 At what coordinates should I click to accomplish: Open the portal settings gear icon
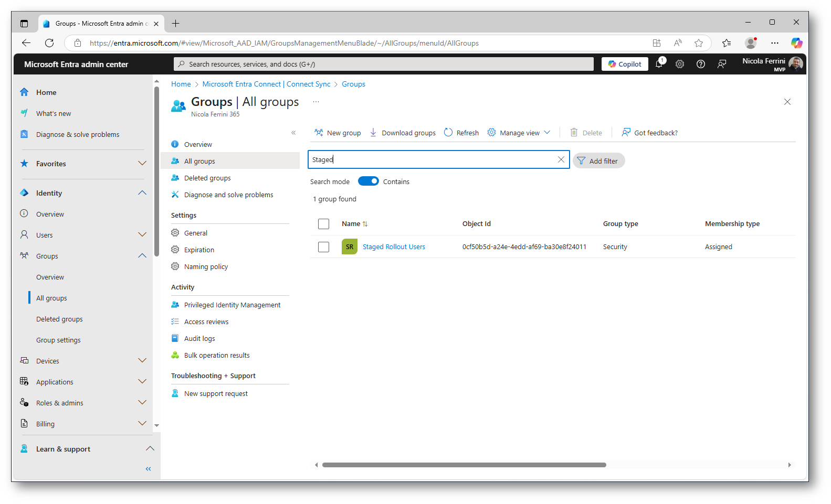click(x=680, y=64)
